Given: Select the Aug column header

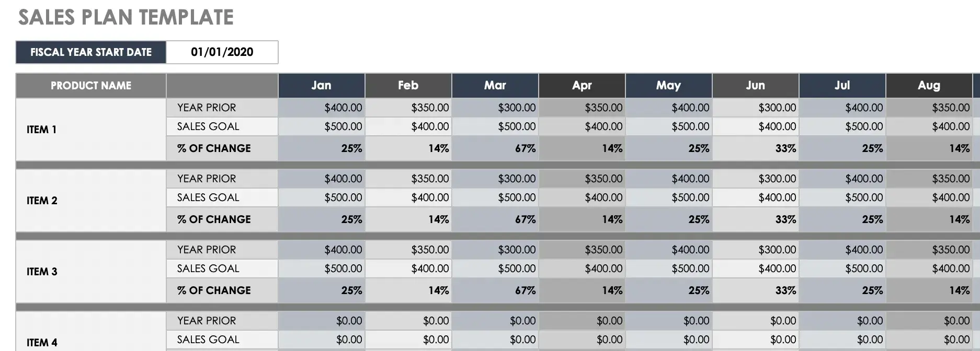Looking at the screenshot, I should (x=929, y=85).
